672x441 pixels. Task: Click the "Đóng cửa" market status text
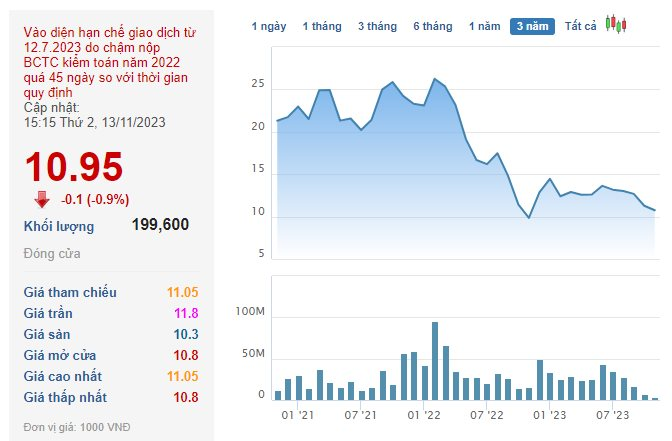50,253
